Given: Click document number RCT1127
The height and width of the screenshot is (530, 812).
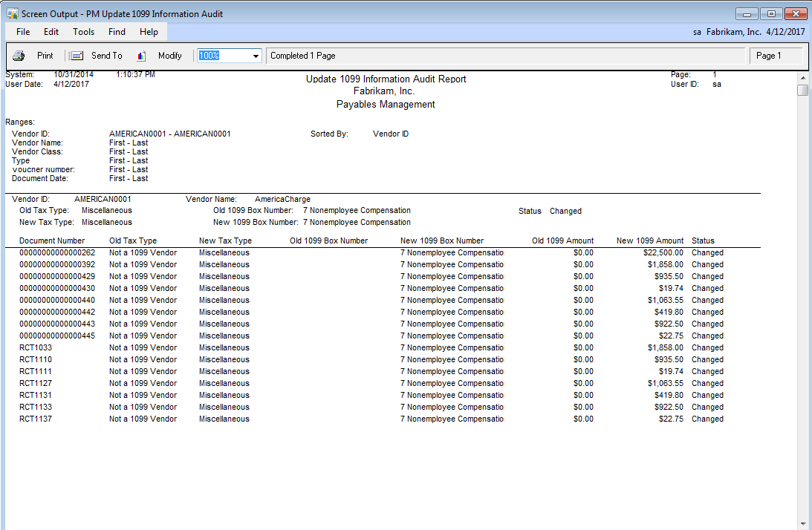Looking at the screenshot, I should point(36,384).
